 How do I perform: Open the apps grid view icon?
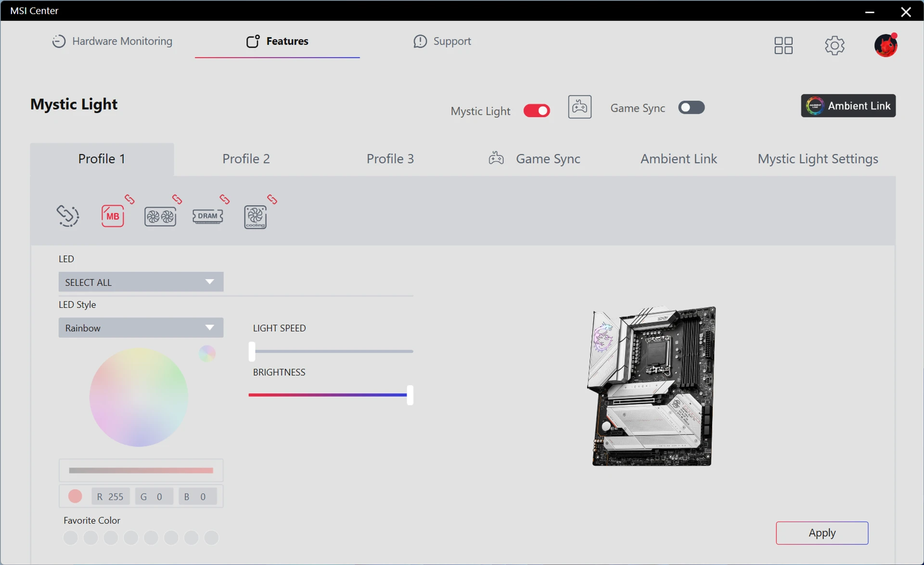783,45
